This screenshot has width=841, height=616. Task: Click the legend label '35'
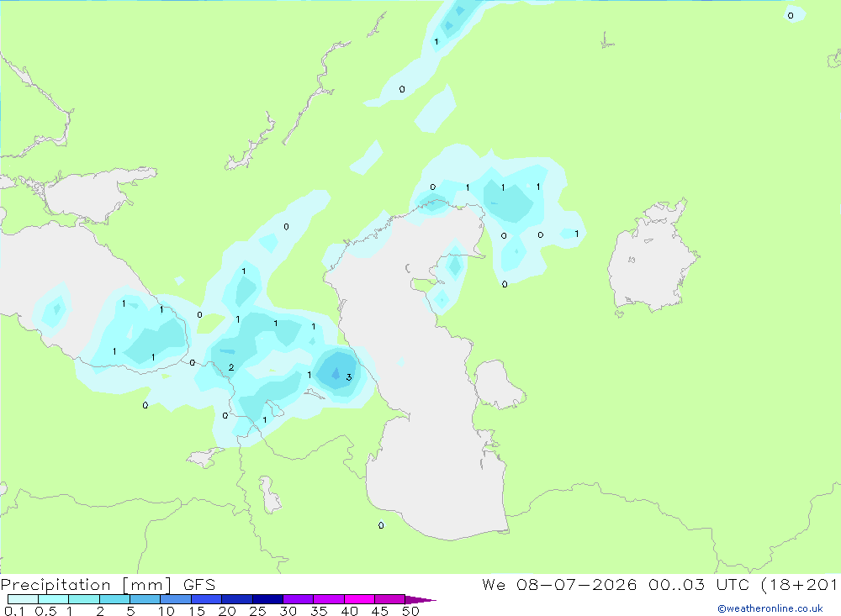click(319, 611)
